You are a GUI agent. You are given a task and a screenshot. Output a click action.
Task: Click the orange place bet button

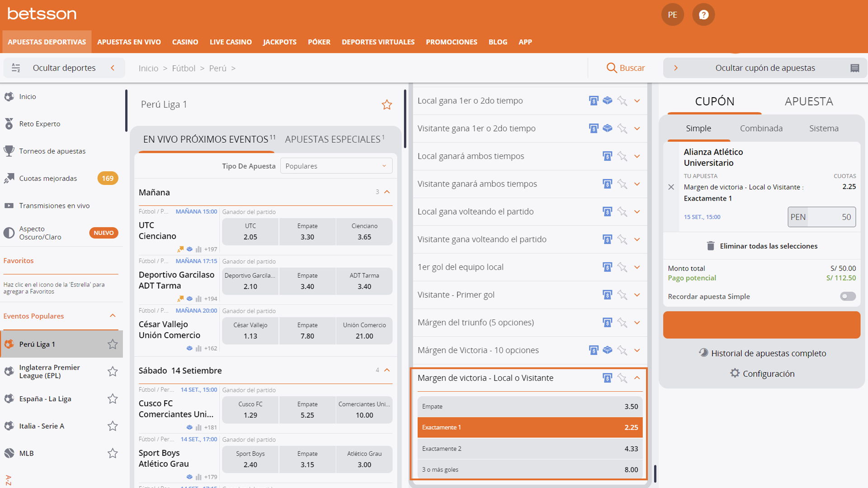coord(762,325)
